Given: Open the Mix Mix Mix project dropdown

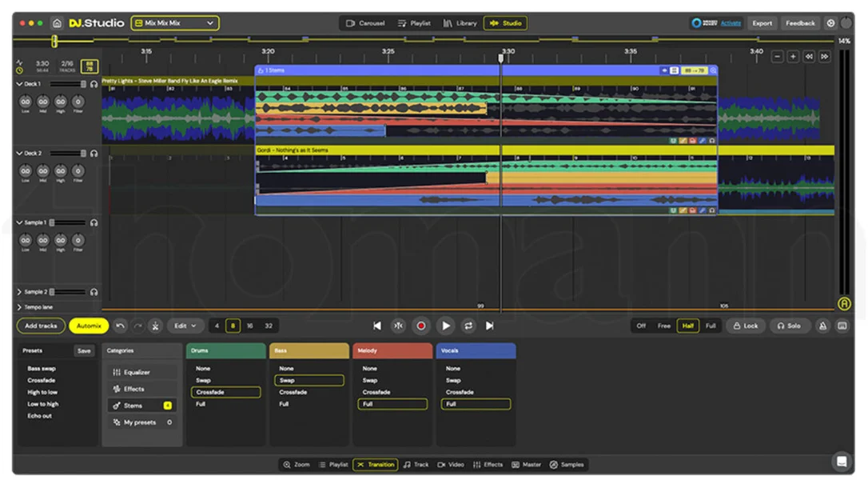Looking at the screenshot, I should click(175, 23).
